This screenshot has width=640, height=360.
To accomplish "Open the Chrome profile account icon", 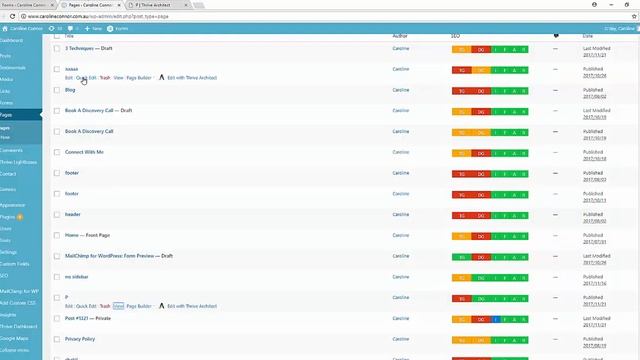I will click(594, 4).
